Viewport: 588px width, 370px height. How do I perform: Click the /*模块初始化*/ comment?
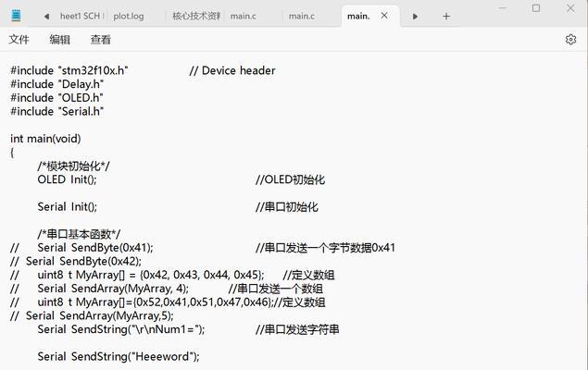73,166
